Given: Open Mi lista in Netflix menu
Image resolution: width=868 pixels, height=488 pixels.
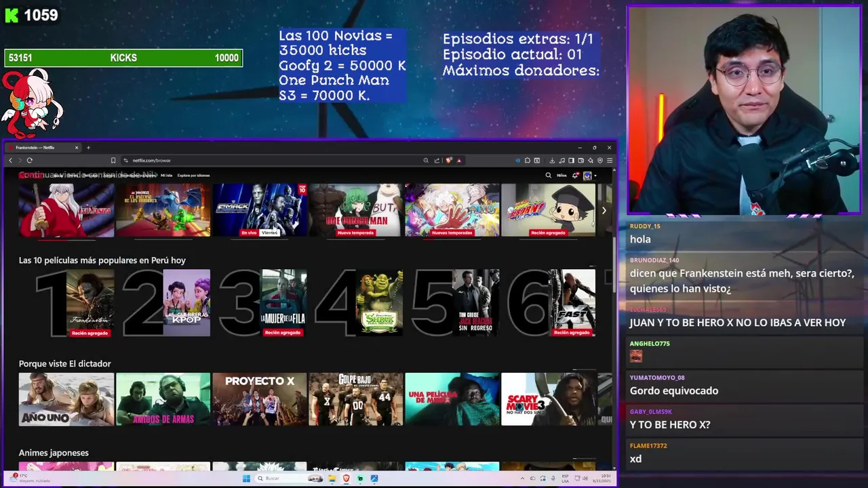Looking at the screenshot, I should click(166, 176).
